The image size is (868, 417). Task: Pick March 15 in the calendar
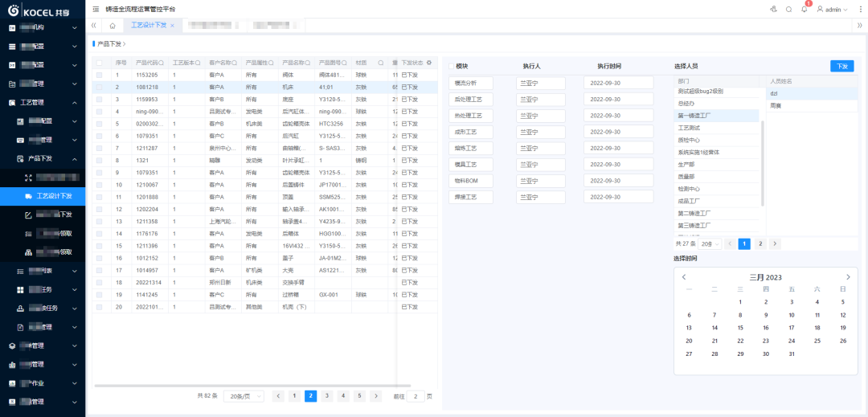tap(740, 327)
